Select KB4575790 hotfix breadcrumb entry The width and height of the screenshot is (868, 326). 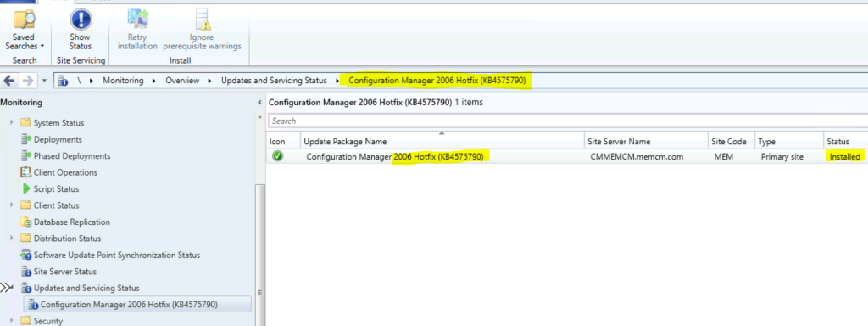[437, 81]
